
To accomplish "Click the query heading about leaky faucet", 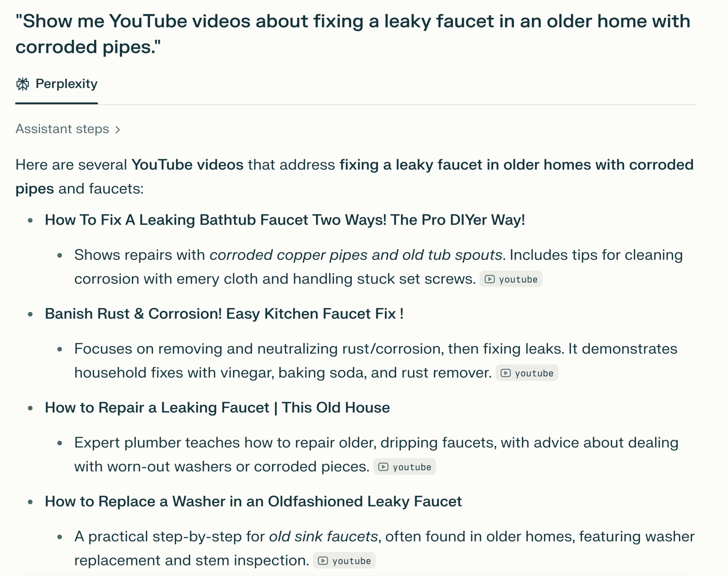I will pos(353,34).
